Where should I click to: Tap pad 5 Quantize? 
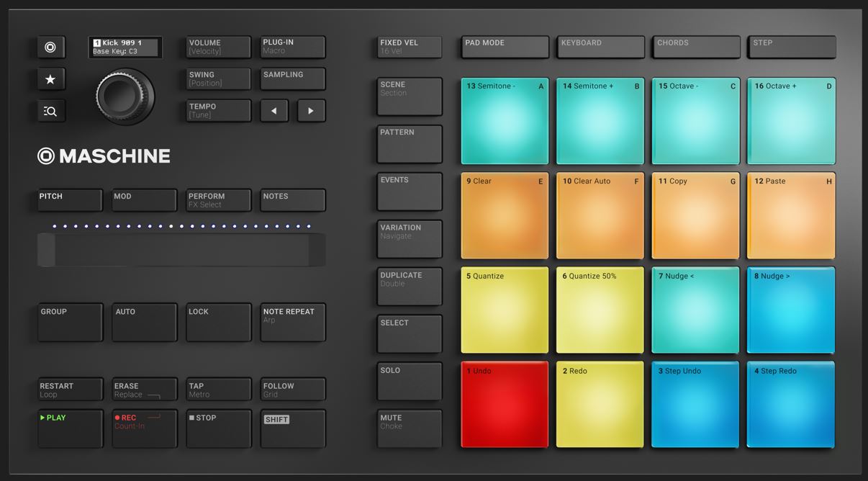point(505,310)
